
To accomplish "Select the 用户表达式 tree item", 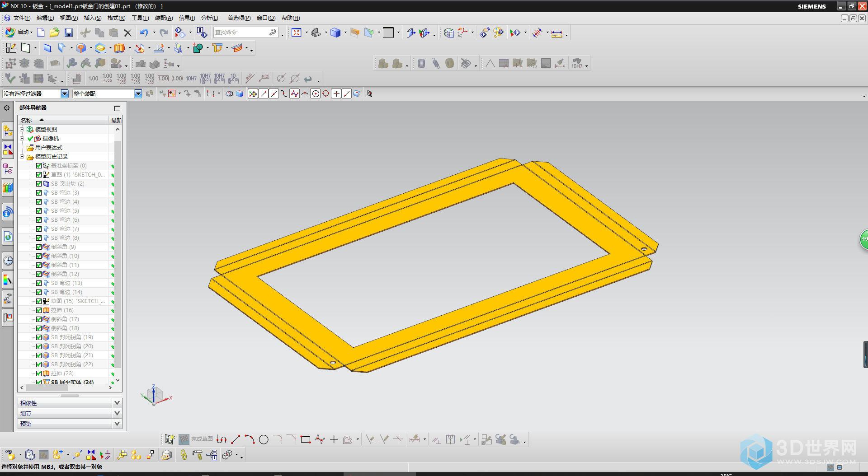I will pos(49,148).
